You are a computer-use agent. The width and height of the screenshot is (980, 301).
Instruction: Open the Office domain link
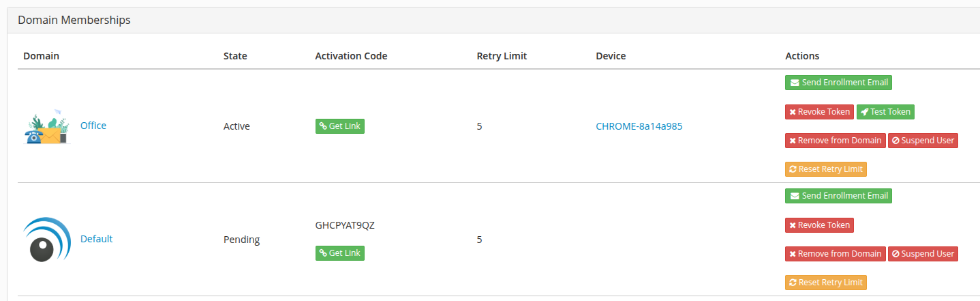tap(93, 126)
